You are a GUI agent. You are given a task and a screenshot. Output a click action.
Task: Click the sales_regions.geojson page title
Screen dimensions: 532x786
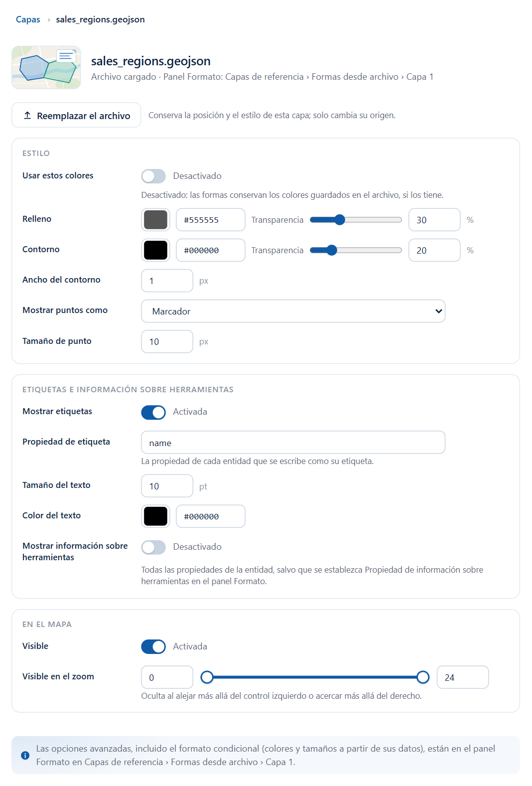click(151, 61)
